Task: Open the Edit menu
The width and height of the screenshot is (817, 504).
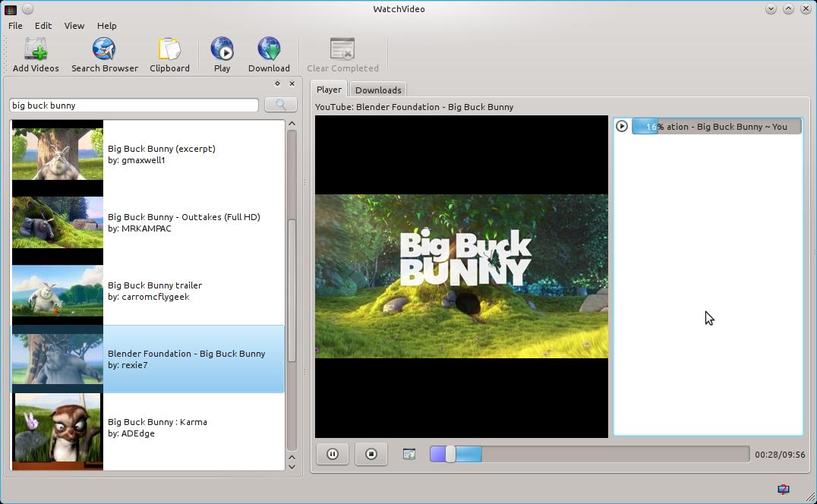Action: tap(43, 26)
